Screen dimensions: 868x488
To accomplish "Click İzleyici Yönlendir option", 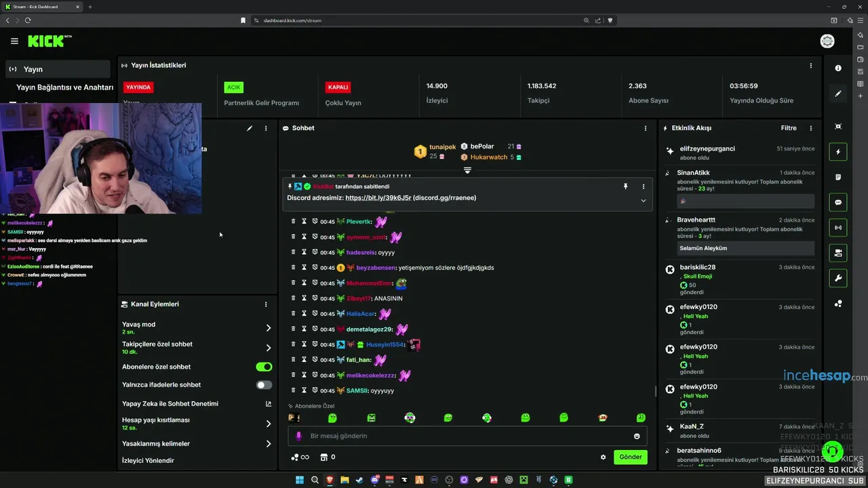I will click(x=148, y=461).
